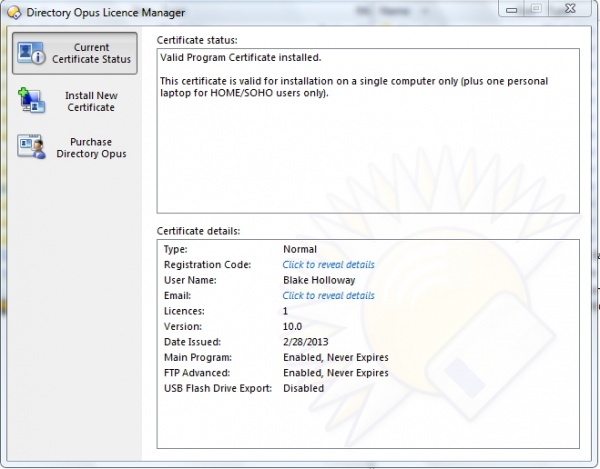Select the Licences count row
Image resolution: width=600 pixels, height=469 pixels.
pos(285,312)
